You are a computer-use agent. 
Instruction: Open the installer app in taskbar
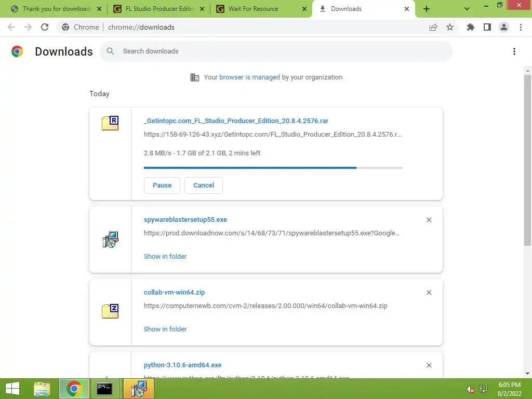[138, 389]
